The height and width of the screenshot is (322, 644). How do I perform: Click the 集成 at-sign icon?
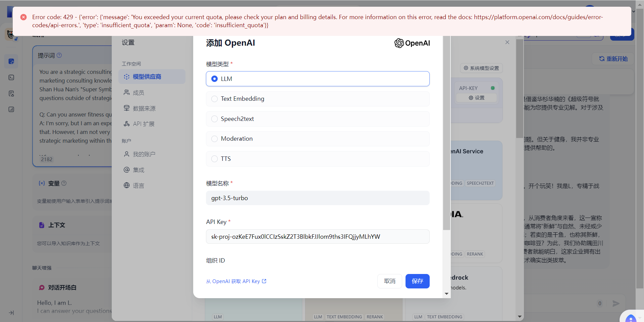pos(126,170)
